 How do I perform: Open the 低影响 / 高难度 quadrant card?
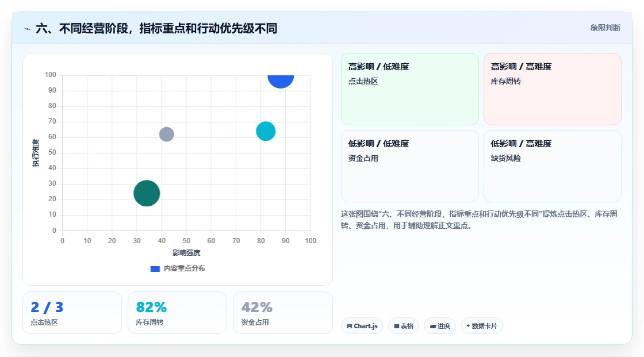(553, 166)
